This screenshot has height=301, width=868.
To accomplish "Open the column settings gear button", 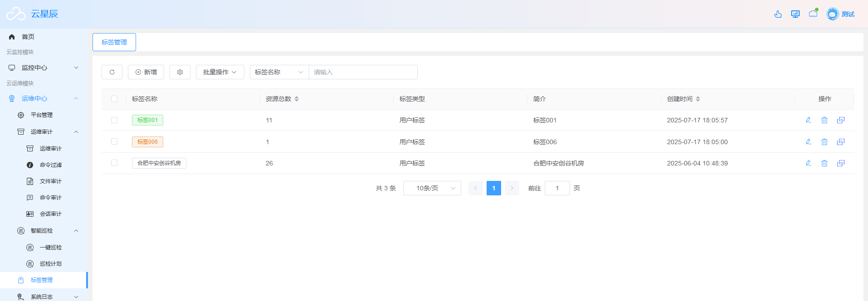I will point(180,72).
